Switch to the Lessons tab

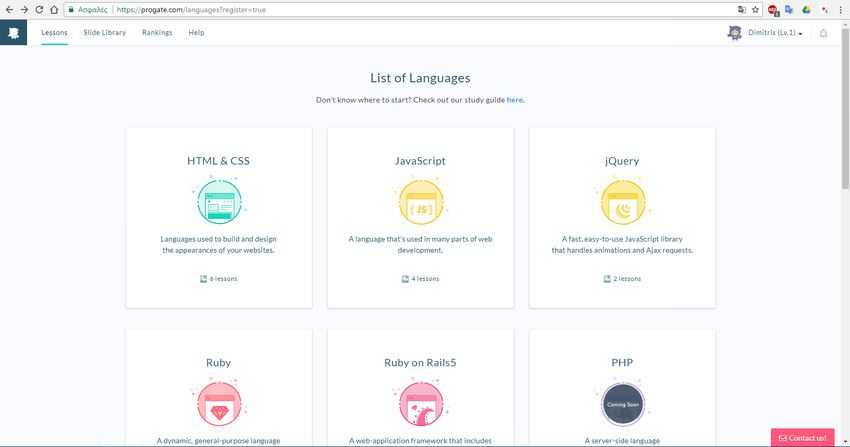click(54, 33)
